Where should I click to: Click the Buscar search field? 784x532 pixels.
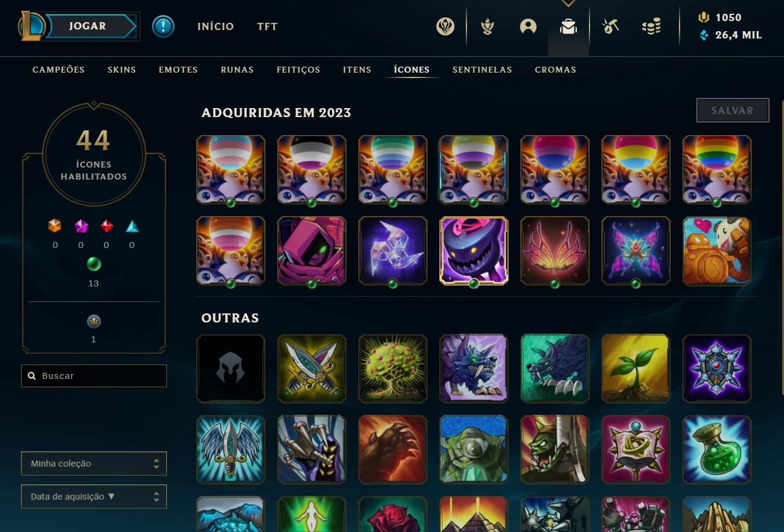point(94,376)
